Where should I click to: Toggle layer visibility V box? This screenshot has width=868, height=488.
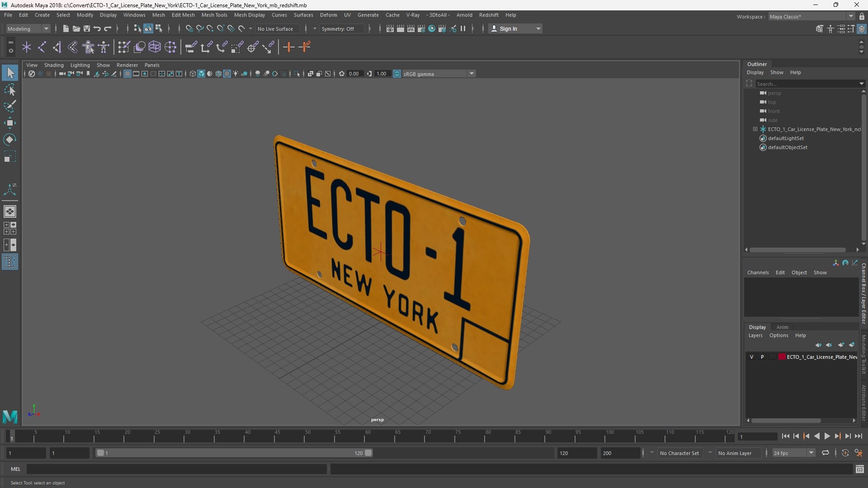pyautogui.click(x=752, y=357)
